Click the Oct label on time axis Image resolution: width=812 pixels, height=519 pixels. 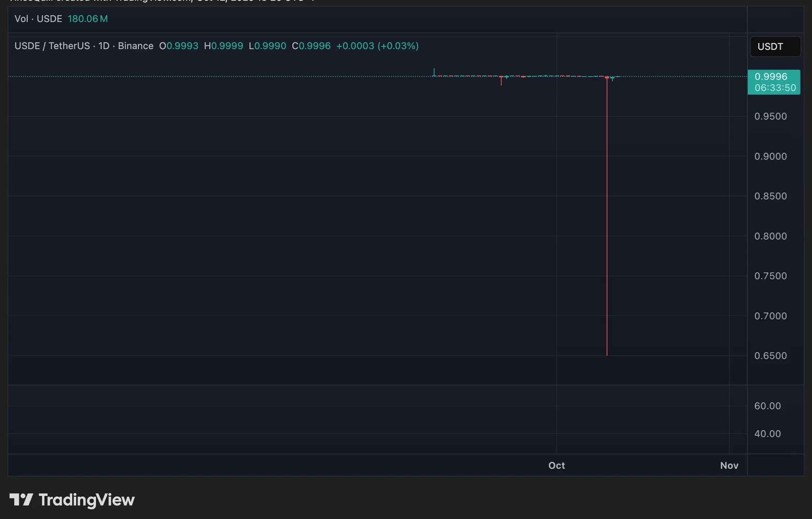coord(556,466)
